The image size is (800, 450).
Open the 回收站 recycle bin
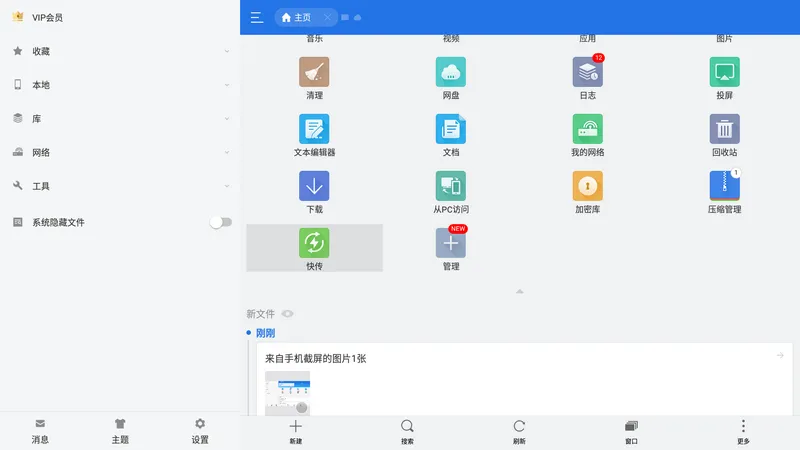724,135
